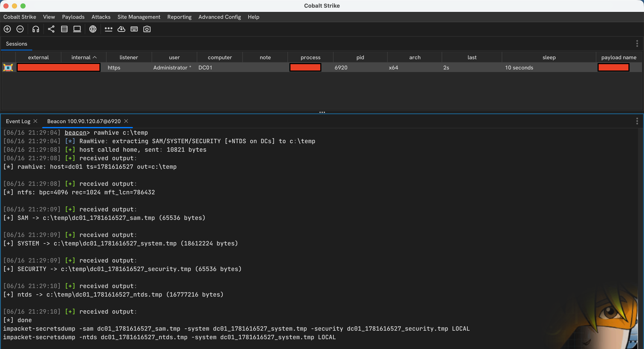The width and height of the screenshot is (644, 349).
Task: Click the impacket-secretsdump -sam command line
Action: (x=236, y=329)
